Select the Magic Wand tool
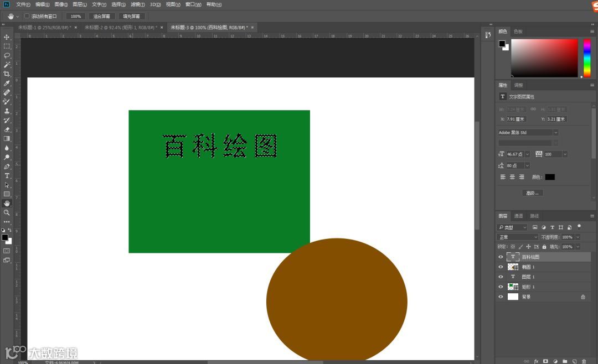The height and width of the screenshot is (364, 598). [7, 64]
